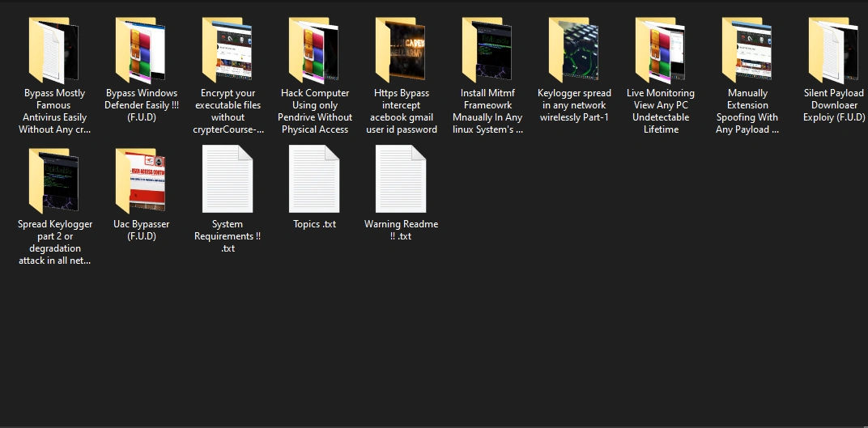Select the Https Bypass intercept folder icon
868x428 pixels.
[401, 50]
